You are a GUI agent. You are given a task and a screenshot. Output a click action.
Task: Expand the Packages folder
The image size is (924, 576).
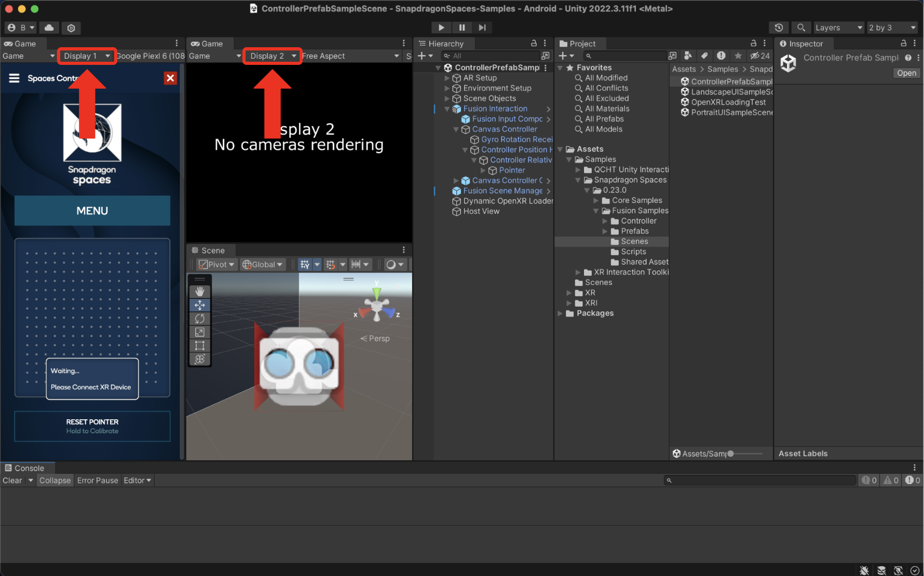(560, 313)
